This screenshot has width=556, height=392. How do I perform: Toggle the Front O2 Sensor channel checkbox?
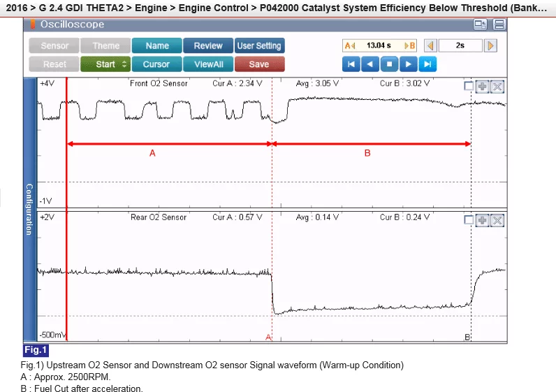click(x=469, y=86)
